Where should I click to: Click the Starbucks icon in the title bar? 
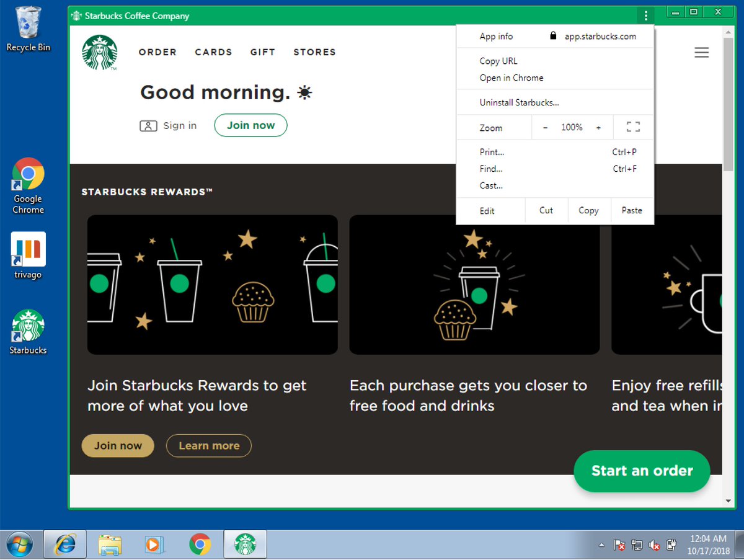click(76, 16)
